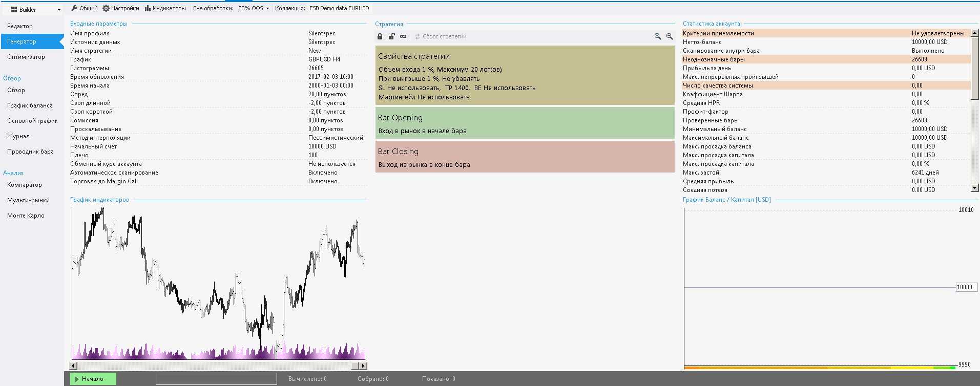Open the Редактор page
Image resolution: width=980 pixels, height=386 pixels.
pos(20,26)
